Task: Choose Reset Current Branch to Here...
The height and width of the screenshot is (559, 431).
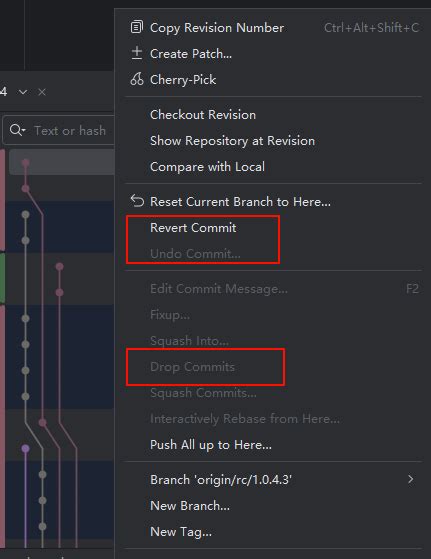Action: [240, 201]
